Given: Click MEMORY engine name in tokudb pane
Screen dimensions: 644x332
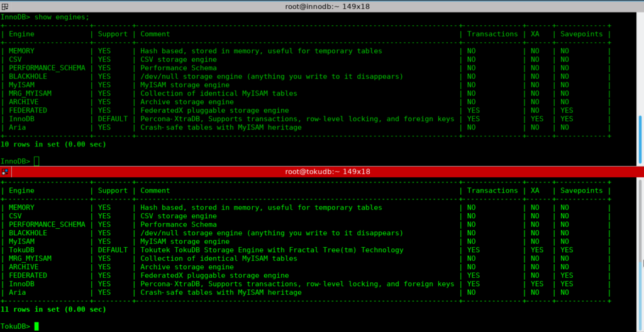Looking at the screenshot, I should tap(22, 207).
